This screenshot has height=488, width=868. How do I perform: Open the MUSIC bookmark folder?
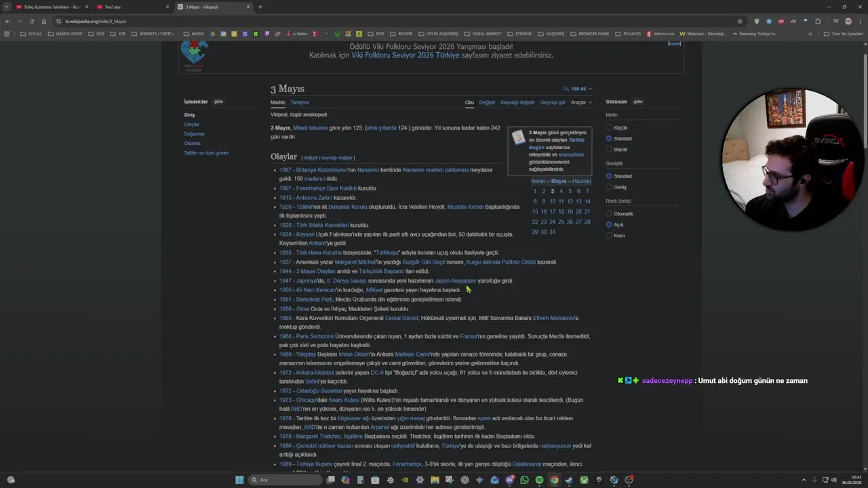pyautogui.click(x=194, y=33)
